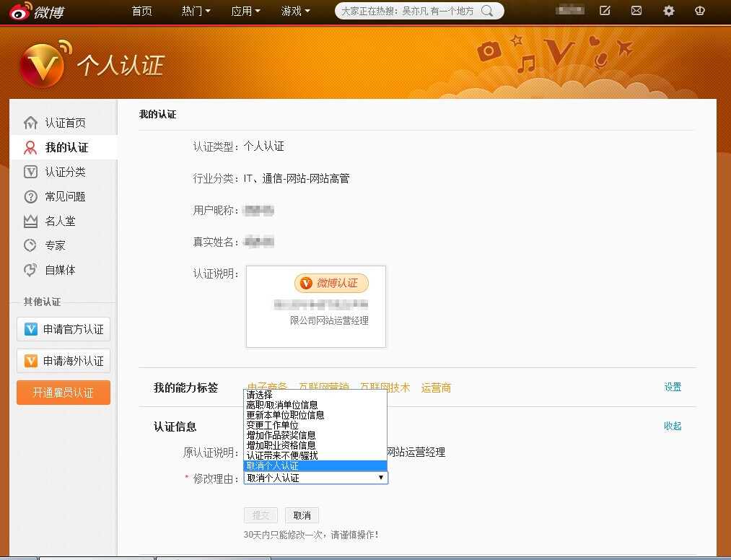Expand the 游戏 menu
This screenshot has height=560, width=731.
[296, 11]
